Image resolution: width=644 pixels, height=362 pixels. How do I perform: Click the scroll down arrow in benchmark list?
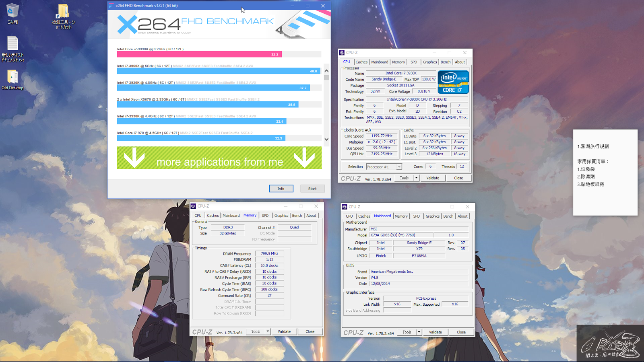point(326,139)
